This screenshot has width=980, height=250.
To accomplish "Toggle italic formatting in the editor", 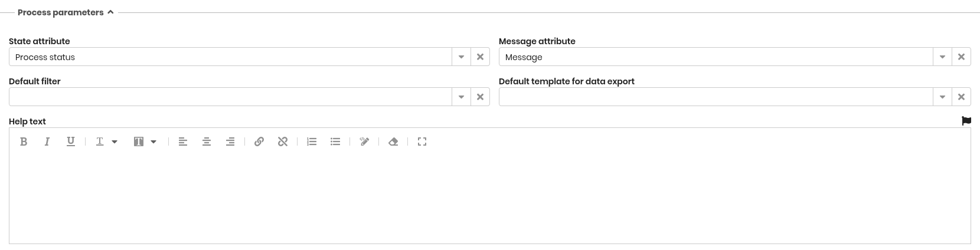I will [x=47, y=142].
